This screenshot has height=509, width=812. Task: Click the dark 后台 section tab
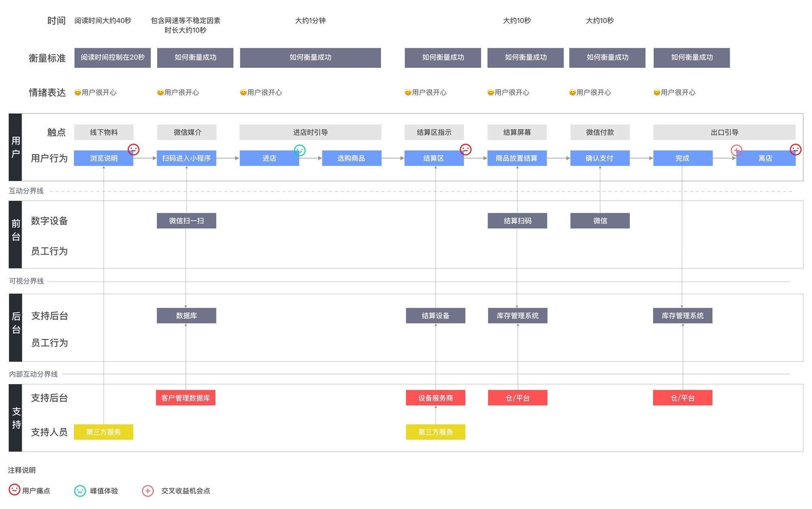(15, 327)
